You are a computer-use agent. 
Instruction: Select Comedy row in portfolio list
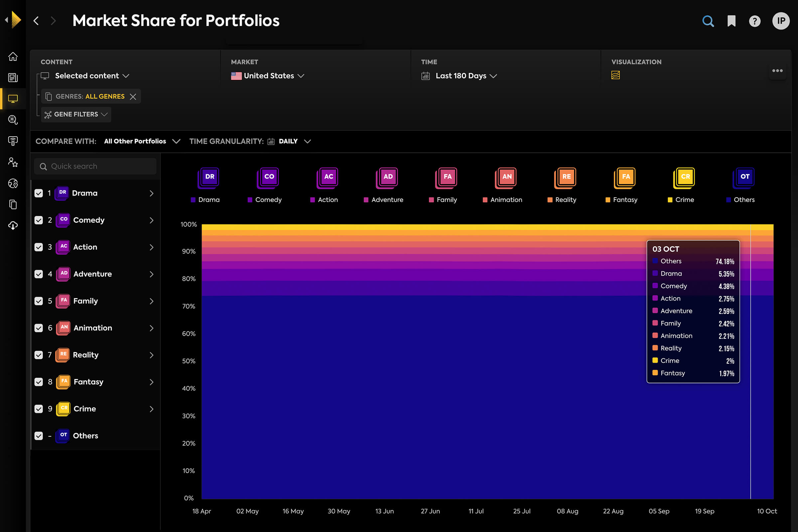[95, 220]
